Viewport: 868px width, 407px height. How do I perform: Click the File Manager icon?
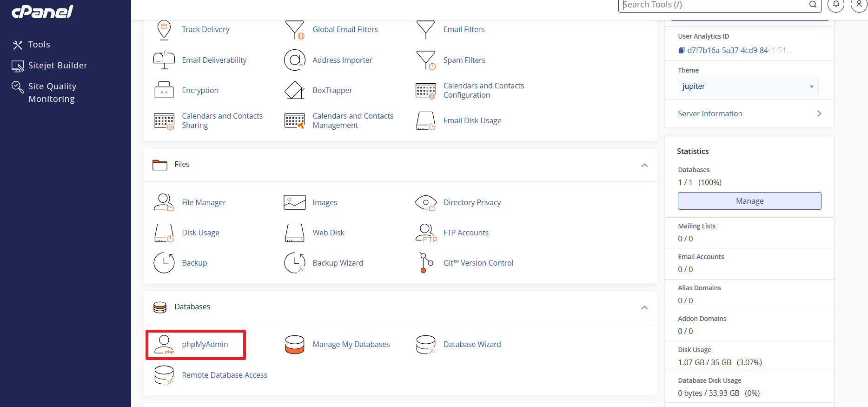click(164, 202)
